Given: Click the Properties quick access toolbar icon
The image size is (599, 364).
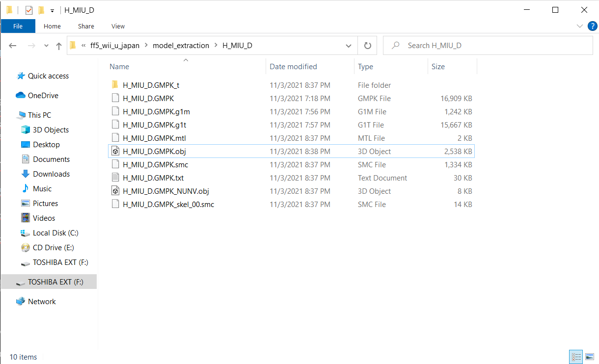Looking at the screenshot, I should 28,10.
